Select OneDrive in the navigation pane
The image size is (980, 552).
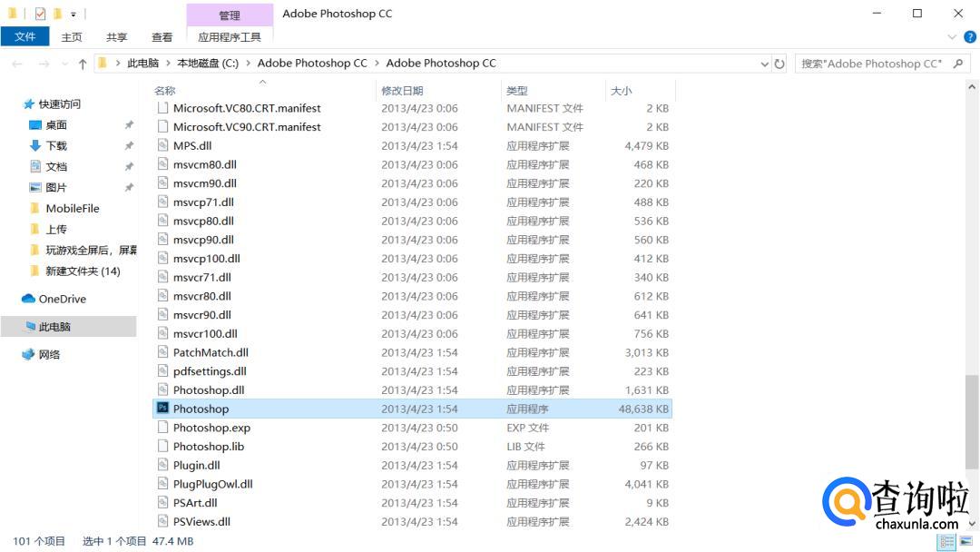point(62,299)
